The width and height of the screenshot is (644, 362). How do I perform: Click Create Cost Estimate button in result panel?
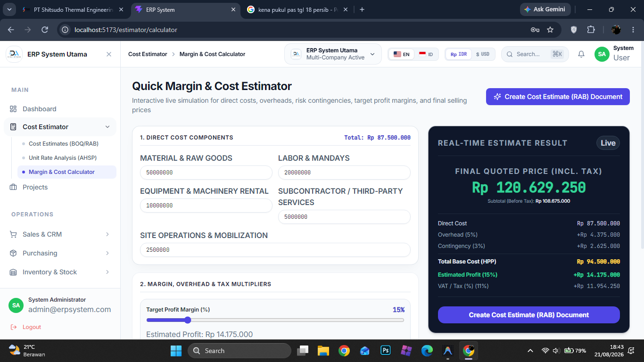[529, 315]
